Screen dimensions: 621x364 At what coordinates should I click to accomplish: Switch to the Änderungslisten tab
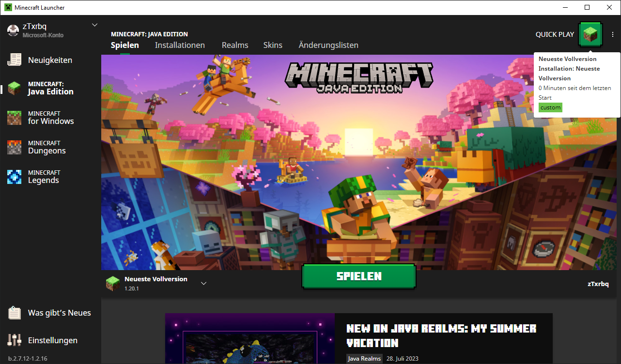click(328, 45)
